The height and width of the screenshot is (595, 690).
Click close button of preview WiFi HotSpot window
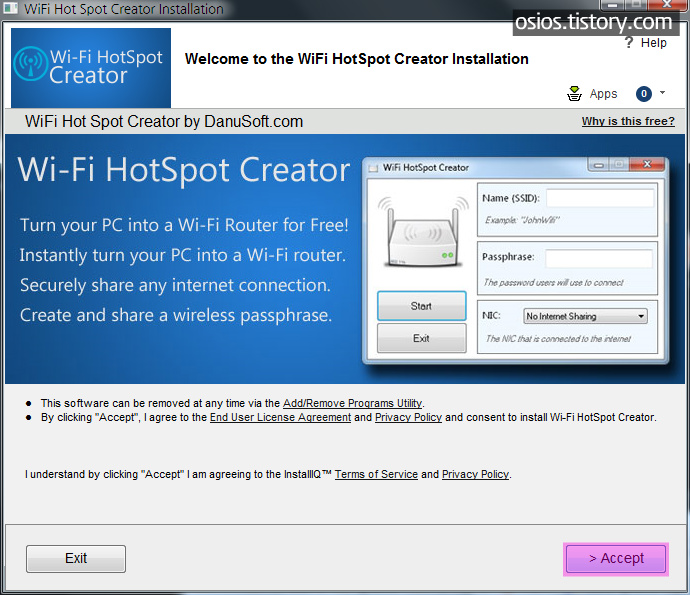(647, 164)
